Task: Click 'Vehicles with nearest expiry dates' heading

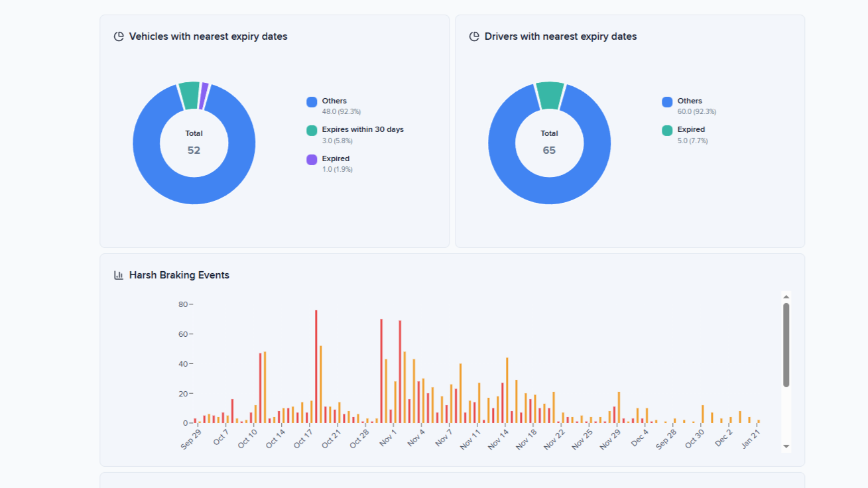Action: click(208, 36)
